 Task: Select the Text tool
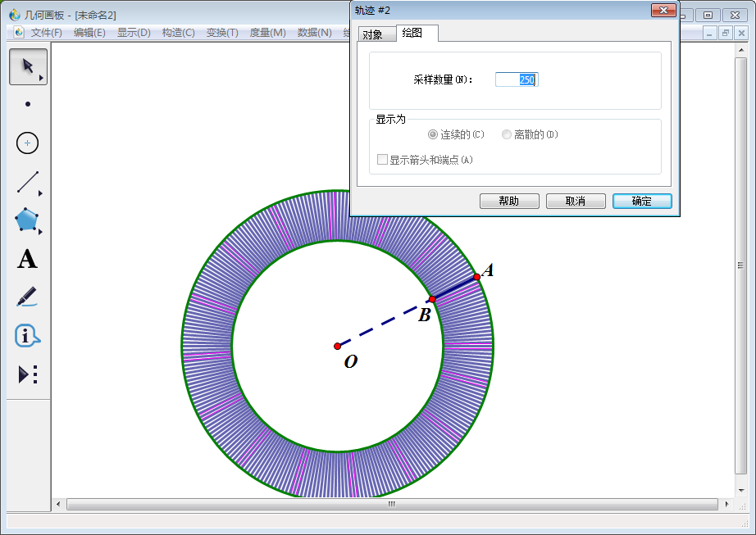(28, 259)
